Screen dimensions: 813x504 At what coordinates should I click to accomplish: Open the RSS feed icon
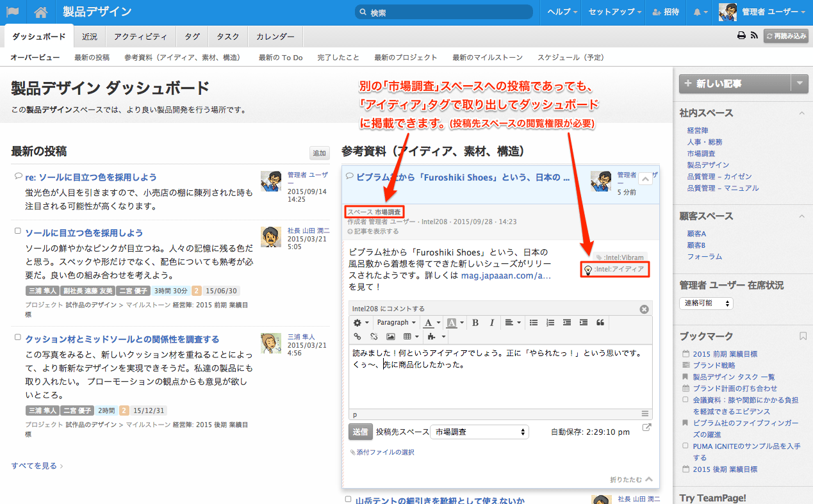(x=754, y=37)
